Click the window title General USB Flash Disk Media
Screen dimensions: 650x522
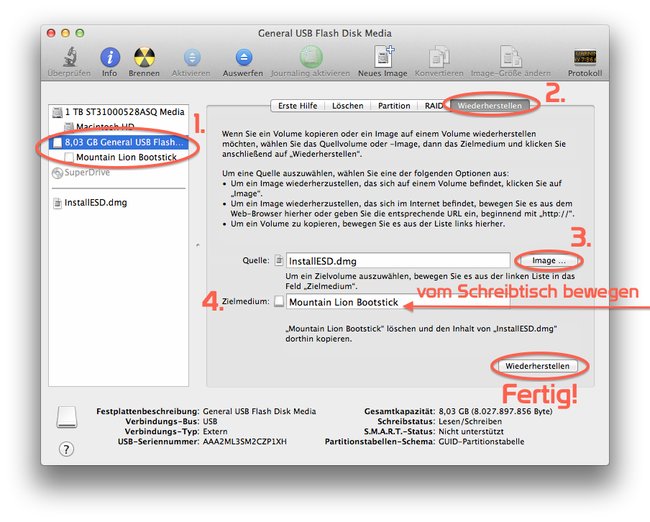325,33
